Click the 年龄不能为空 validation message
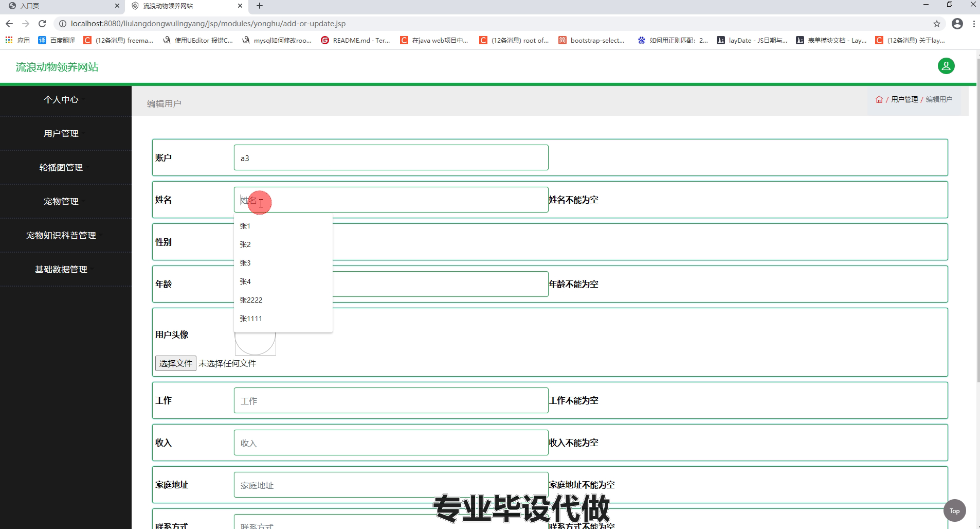 point(573,284)
